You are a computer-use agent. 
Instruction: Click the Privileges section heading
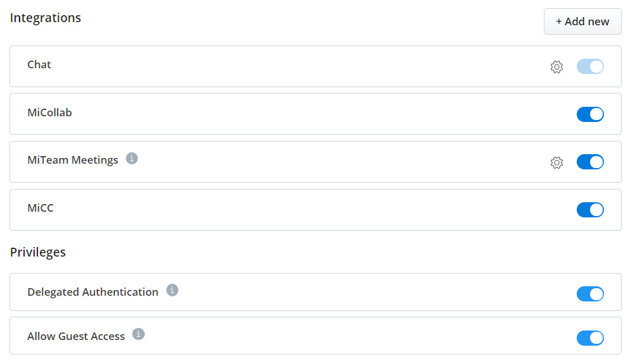click(x=38, y=252)
